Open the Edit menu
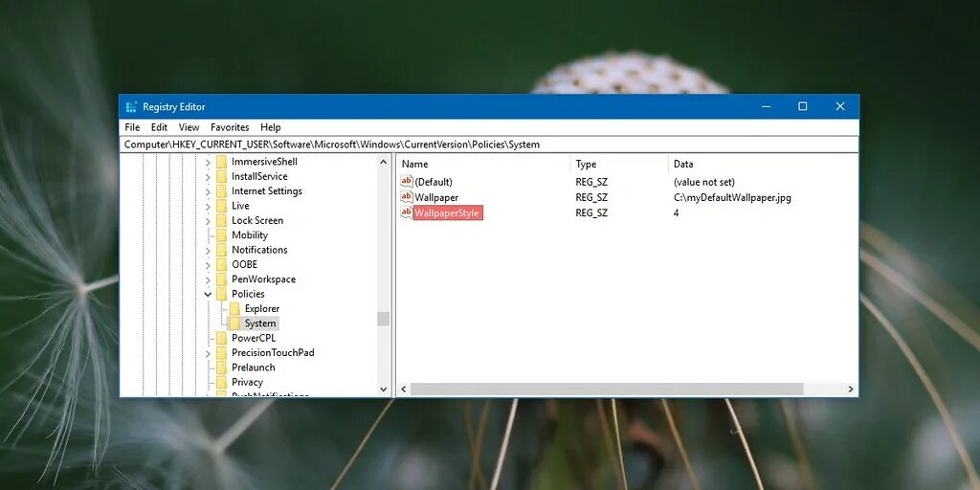980x490 pixels. 159,127
